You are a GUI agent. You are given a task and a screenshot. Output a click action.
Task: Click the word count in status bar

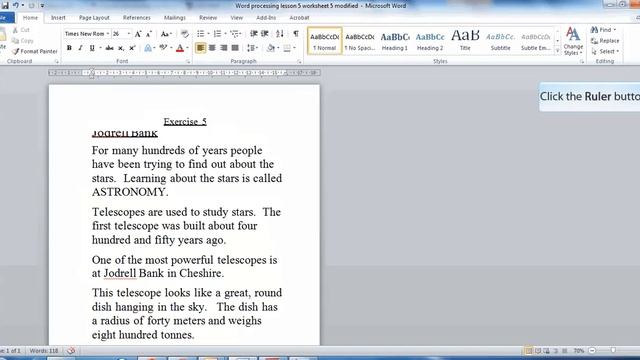pyautogui.click(x=44, y=351)
